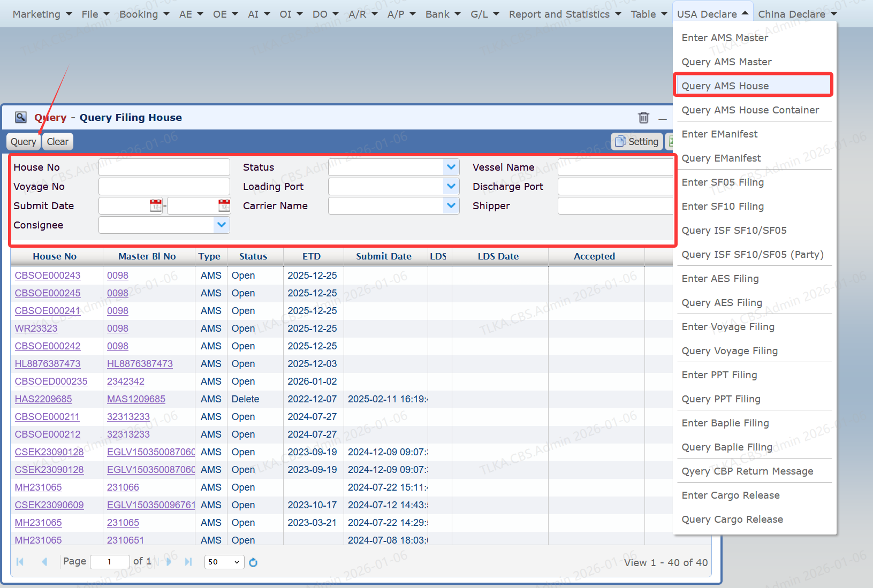The height and width of the screenshot is (588, 873).
Task: Sort by the ETD column header
Action: point(312,256)
